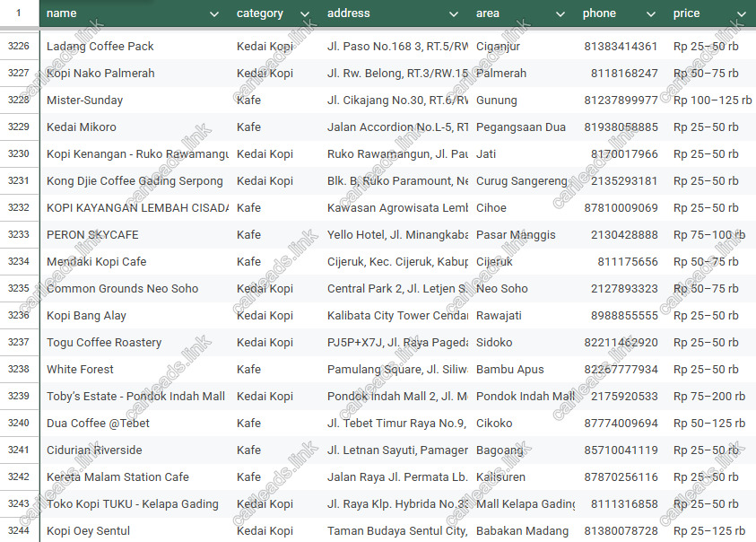The image size is (756, 542).
Task: Select price cell 'Rp 100–125 rb'
Action: [x=712, y=101]
